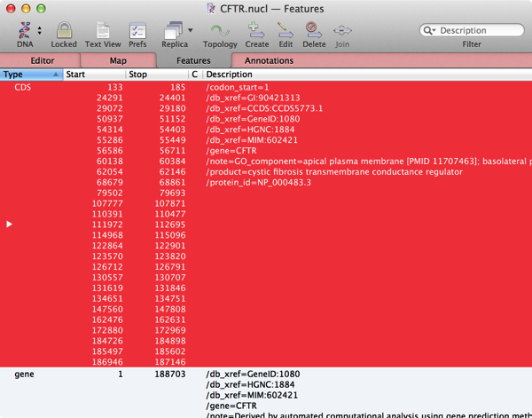Delete the selected feature
Image resolution: width=532 pixels, height=418 pixels.
pyautogui.click(x=314, y=30)
